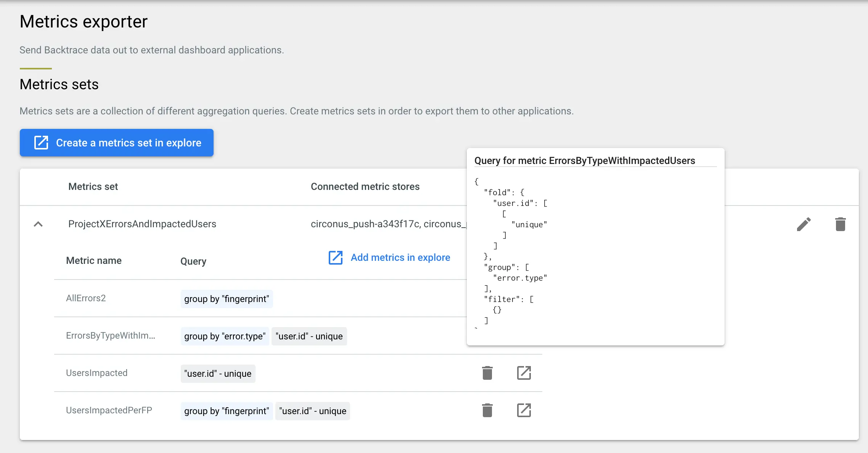
Task: Create a metrics set in explore
Action: (128, 143)
